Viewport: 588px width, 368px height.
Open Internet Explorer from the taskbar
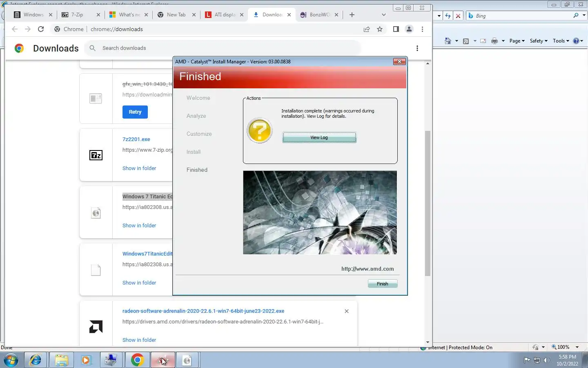[x=36, y=360]
